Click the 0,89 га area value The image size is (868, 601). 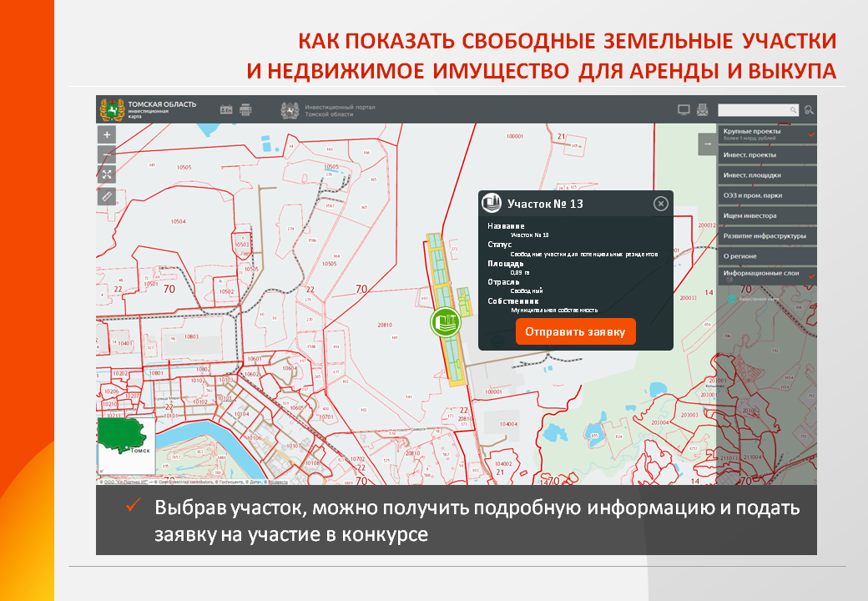pyautogui.click(x=520, y=273)
